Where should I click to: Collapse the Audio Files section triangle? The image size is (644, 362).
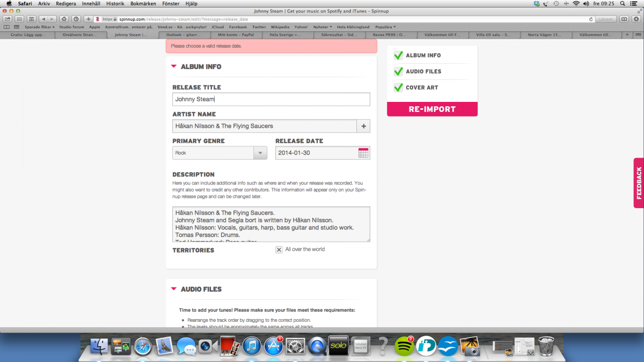[x=173, y=289]
